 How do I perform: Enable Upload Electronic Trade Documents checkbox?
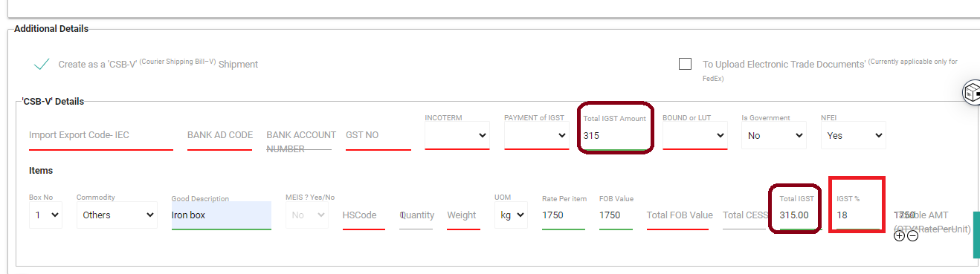point(685,64)
